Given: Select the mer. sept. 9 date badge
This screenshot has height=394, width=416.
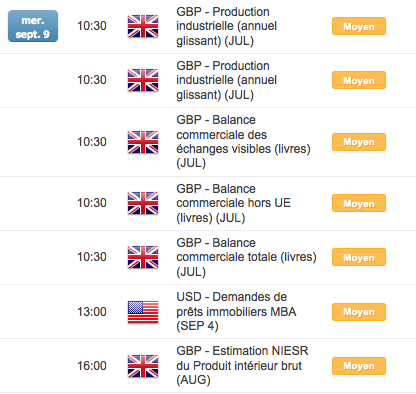Looking at the screenshot, I should pyautogui.click(x=33, y=26).
